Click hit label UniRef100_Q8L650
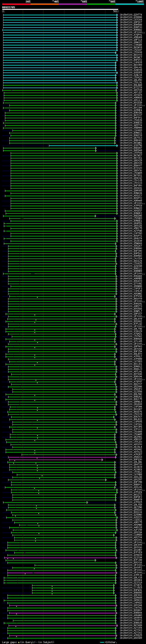Viewport: 146px width, 644px height. pos(131,80)
